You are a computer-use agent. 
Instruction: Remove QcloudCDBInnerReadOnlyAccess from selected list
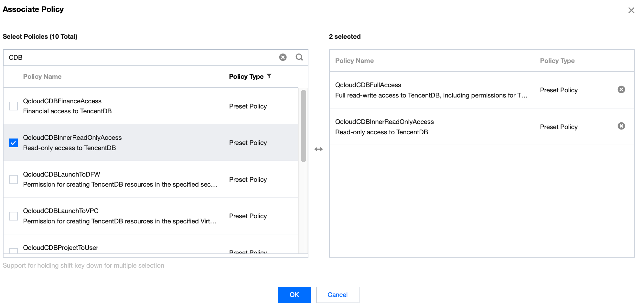[x=621, y=126]
